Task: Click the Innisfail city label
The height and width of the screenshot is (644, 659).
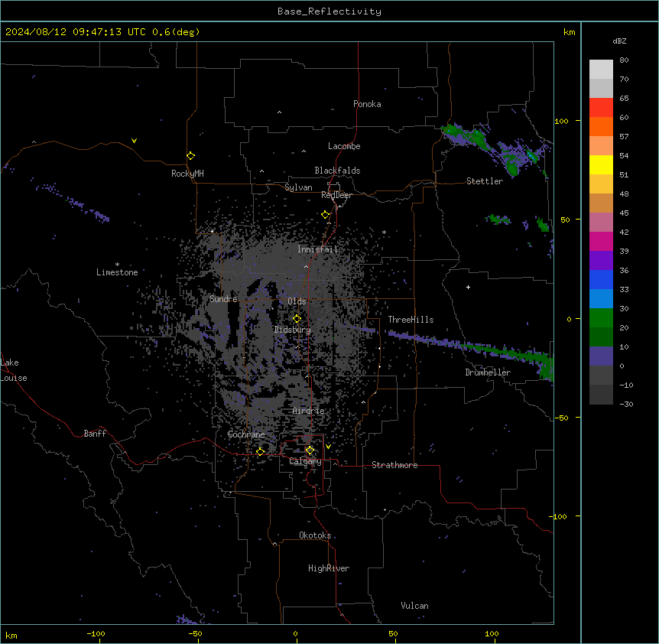Action: (x=317, y=249)
